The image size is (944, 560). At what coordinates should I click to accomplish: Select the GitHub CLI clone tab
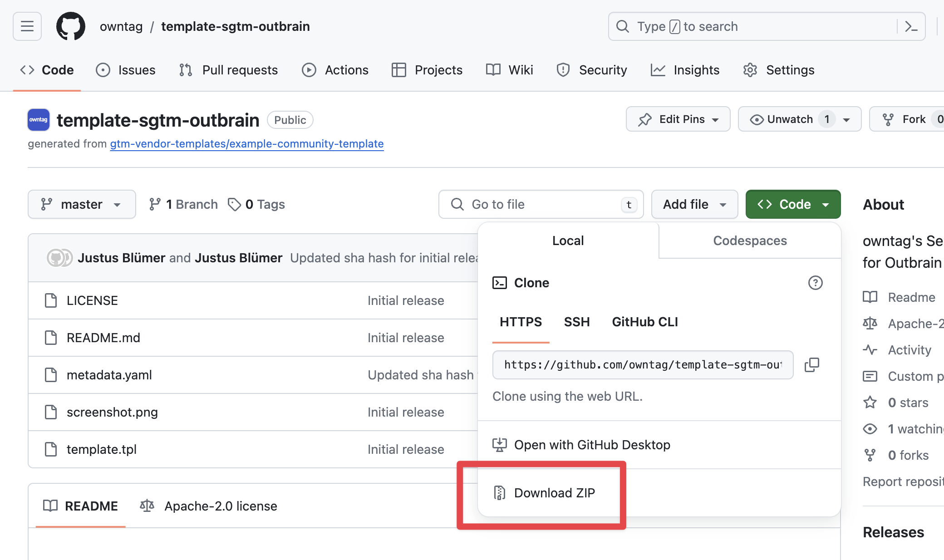coord(644,322)
